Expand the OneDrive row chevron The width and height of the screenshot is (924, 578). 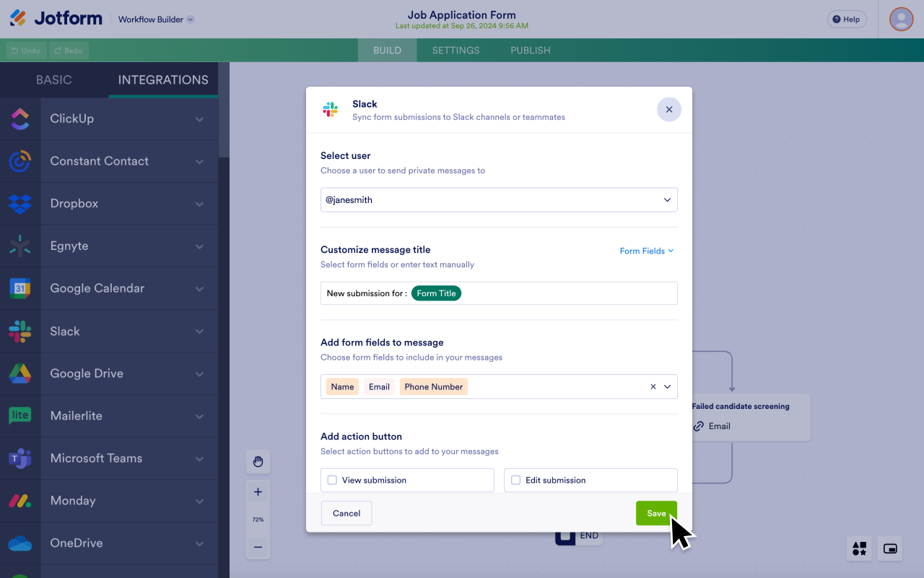click(x=199, y=544)
